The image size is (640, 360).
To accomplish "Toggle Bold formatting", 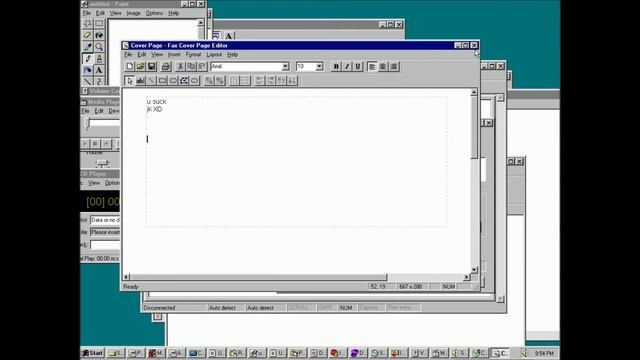I will pyautogui.click(x=336, y=66).
